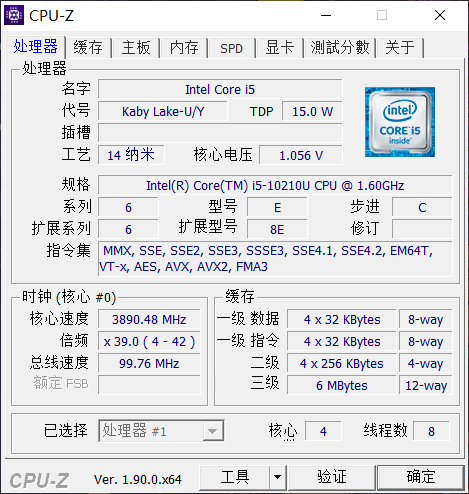The height and width of the screenshot is (494, 469).
Task: Click the core voltage value 1.056 V
Action: (x=301, y=155)
